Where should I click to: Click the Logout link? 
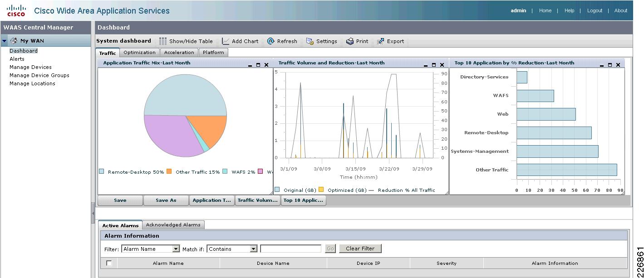click(595, 10)
